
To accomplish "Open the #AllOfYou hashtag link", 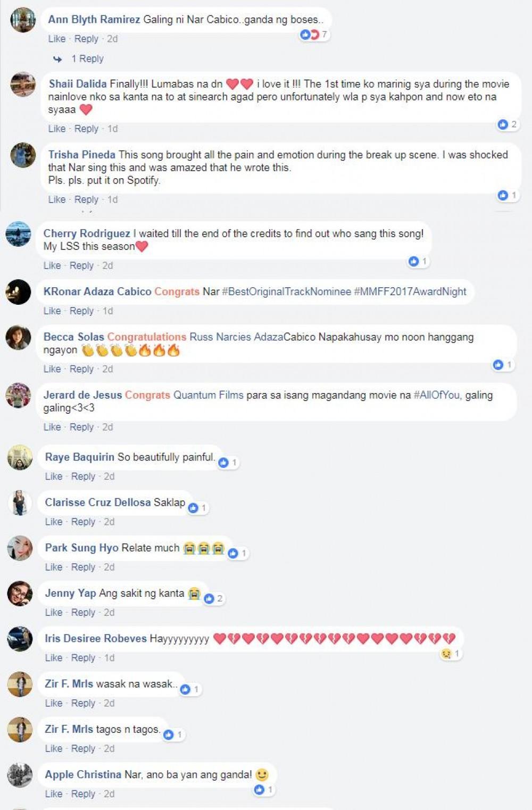I will (437, 395).
